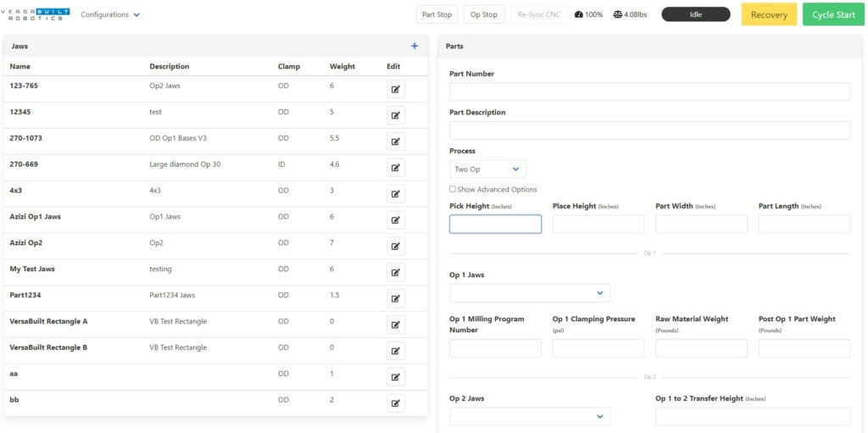The height and width of the screenshot is (433, 868).
Task: Edit the Azizi Op1 Jaws row
Action: point(396,219)
